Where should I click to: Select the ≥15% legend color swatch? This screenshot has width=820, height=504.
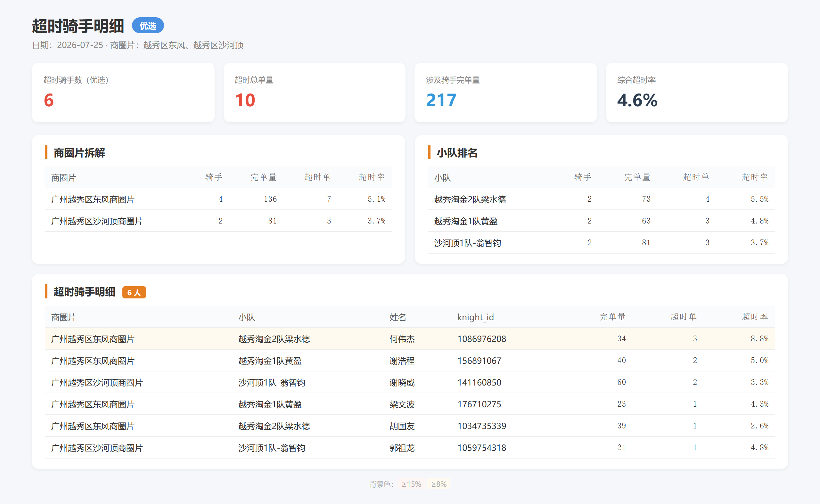pos(411,484)
